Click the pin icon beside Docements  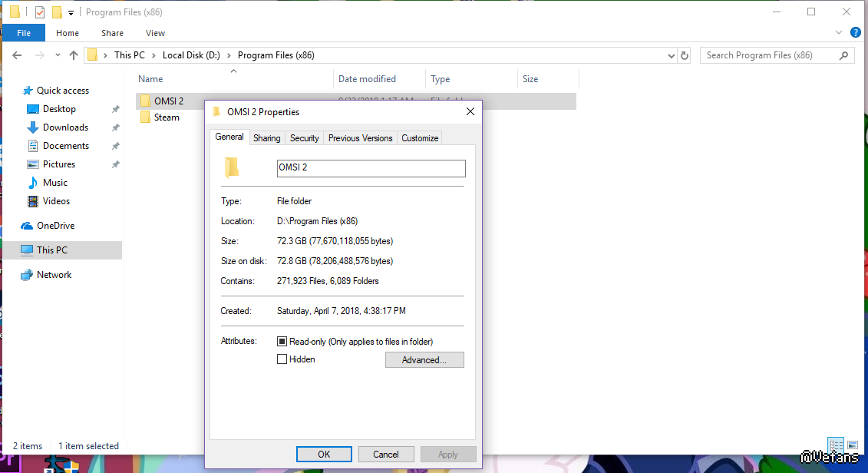115,146
